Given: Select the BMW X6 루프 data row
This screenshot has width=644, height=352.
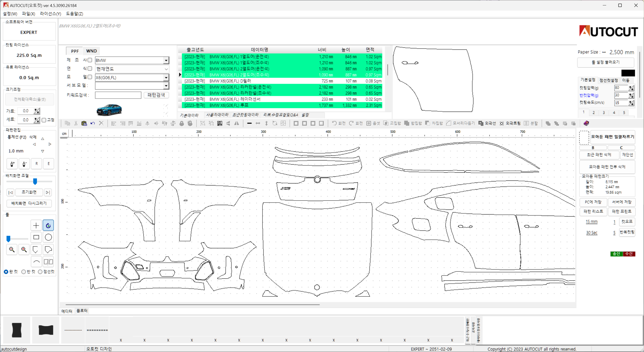Looking at the screenshot, I should [x=282, y=105].
